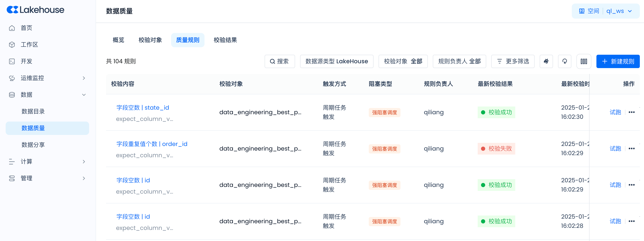This screenshot has width=644, height=241.
Task: Open the column settings icon
Action: tap(583, 61)
